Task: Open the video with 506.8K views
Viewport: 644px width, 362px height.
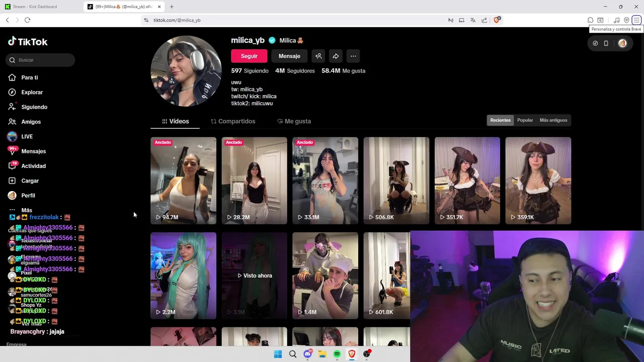Action: pos(396,180)
